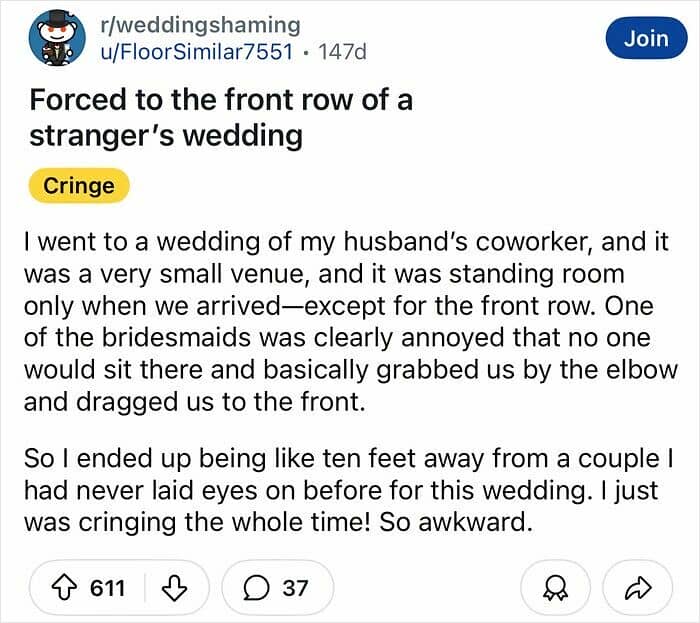
Task: Downvote the post with the down arrow
Action: [x=174, y=588]
